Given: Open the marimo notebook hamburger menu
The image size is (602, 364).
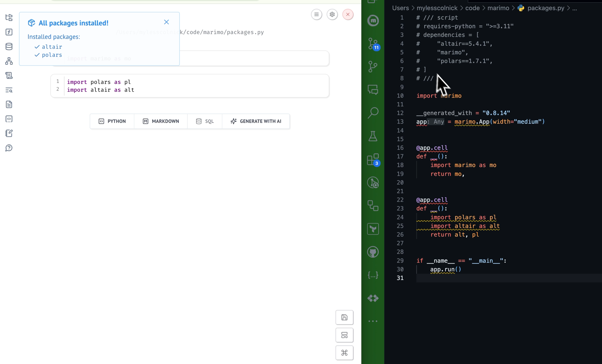Looking at the screenshot, I should [316, 14].
